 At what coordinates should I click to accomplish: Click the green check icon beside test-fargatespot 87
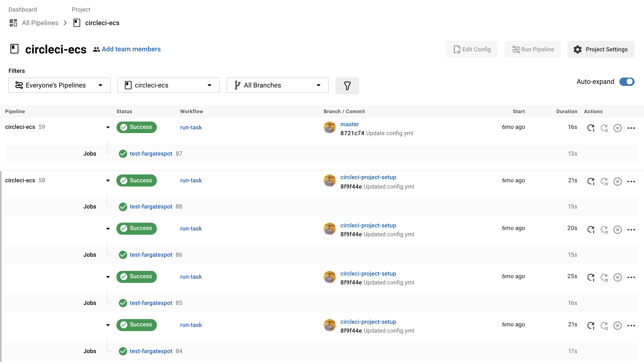pos(123,154)
